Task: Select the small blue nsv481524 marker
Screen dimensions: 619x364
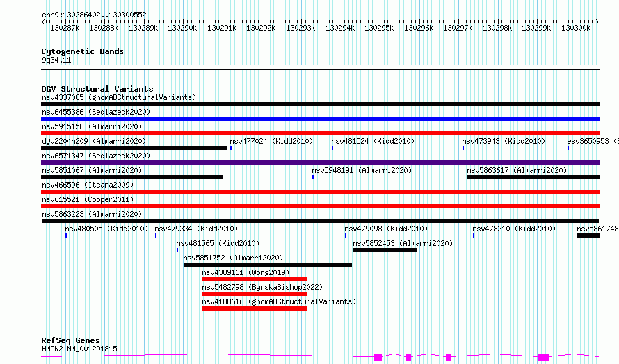Action: pos(332,148)
